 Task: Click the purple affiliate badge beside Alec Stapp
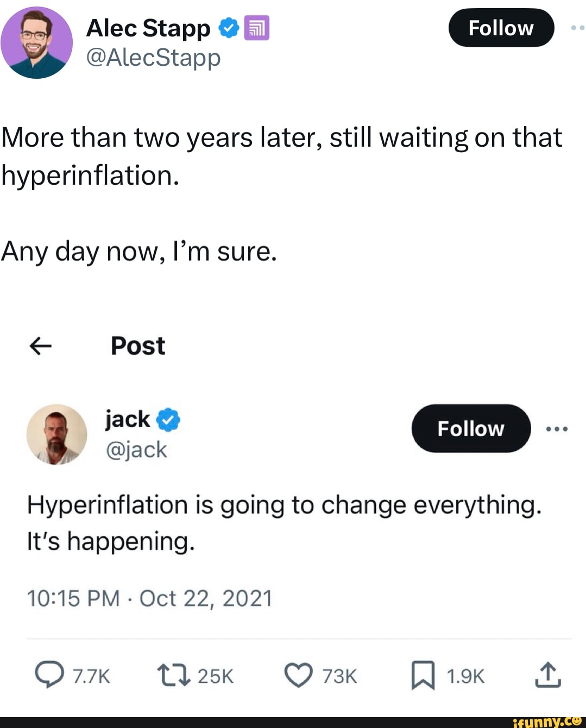[x=255, y=27]
